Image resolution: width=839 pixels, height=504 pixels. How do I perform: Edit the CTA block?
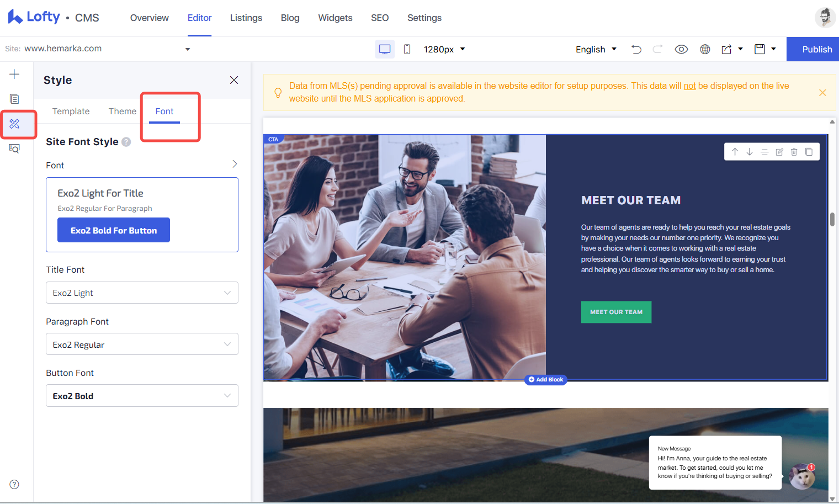click(x=779, y=152)
